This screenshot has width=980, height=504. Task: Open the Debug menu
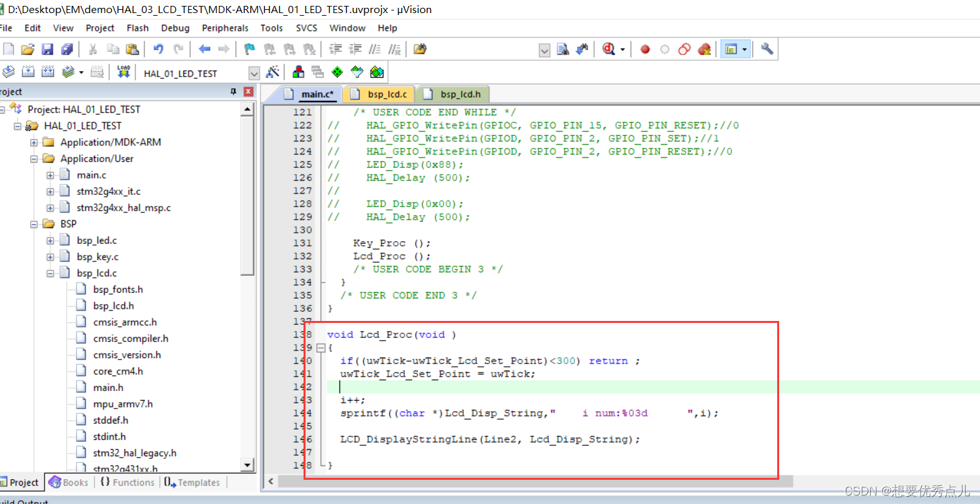[175, 28]
